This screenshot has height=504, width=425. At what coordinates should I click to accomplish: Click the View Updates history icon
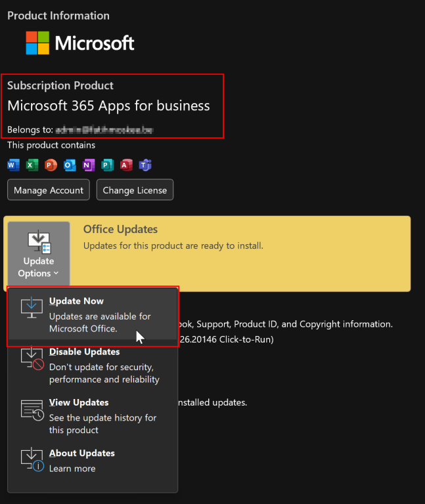point(32,409)
